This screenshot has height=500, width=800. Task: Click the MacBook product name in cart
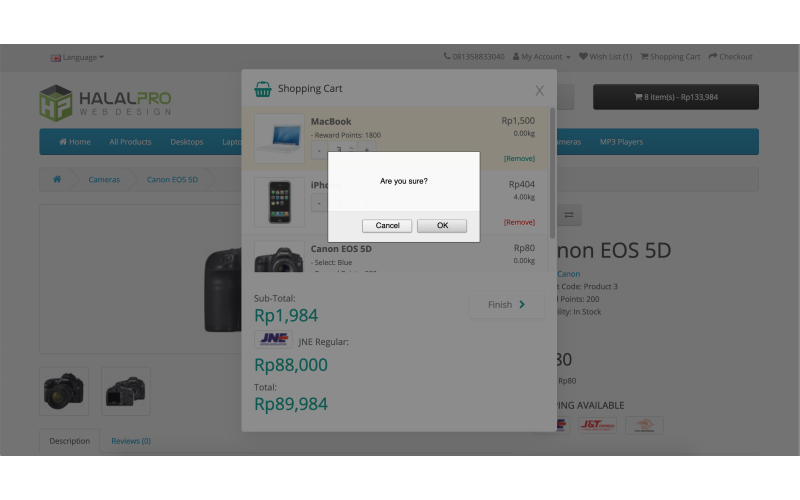pyautogui.click(x=331, y=121)
